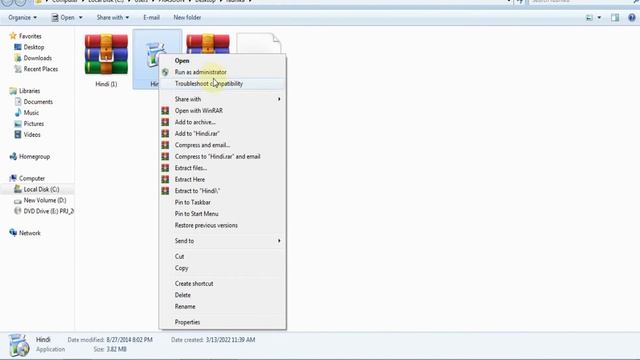Click the change view icon
Viewport: 640px width, 360px height.
click(x=589, y=18)
